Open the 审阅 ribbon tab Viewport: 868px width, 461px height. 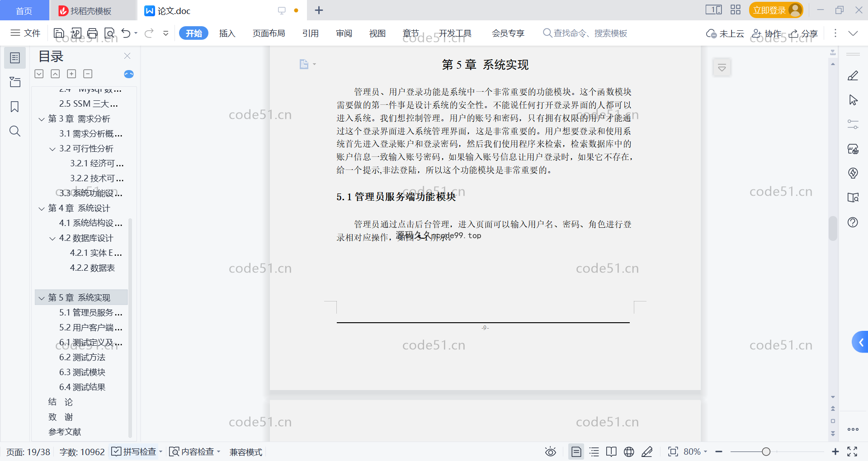(344, 33)
